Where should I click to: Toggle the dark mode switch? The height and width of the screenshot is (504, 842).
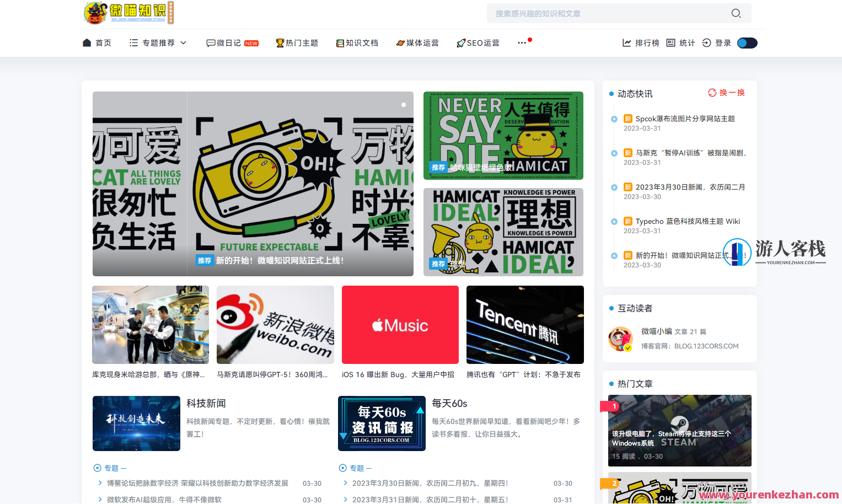[x=747, y=42]
